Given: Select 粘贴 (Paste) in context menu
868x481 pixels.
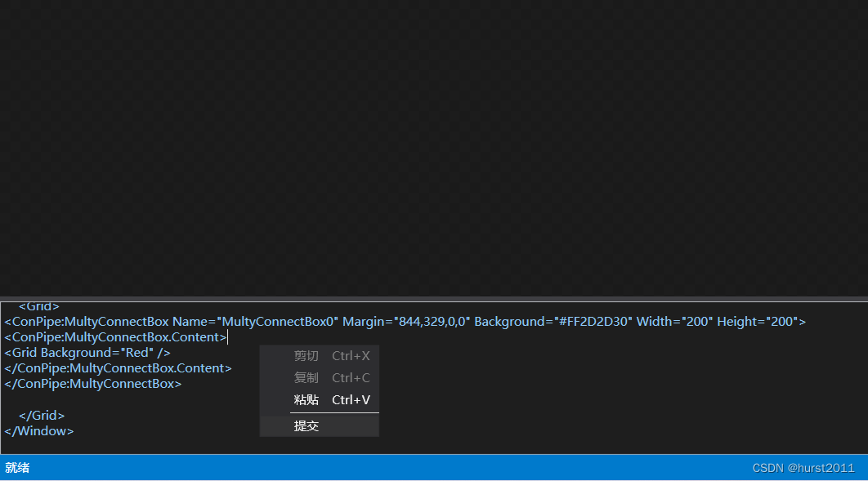Looking at the screenshot, I should 320,400.
